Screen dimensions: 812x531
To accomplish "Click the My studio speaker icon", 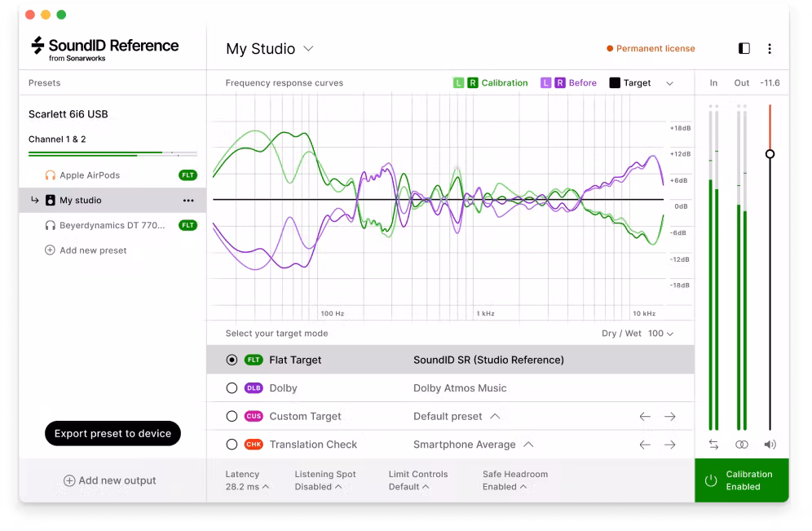I will pos(50,201).
